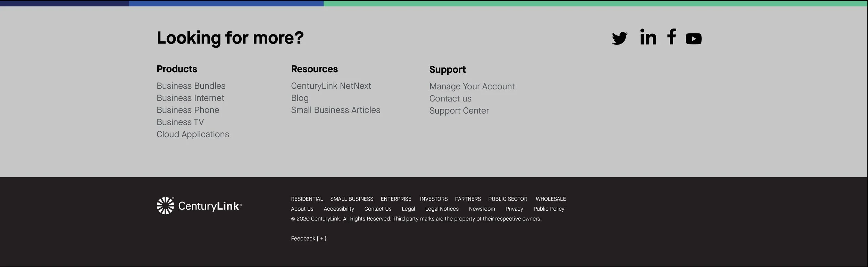Select RESIDENTIAL in footer navigation

tap(307, 199)
